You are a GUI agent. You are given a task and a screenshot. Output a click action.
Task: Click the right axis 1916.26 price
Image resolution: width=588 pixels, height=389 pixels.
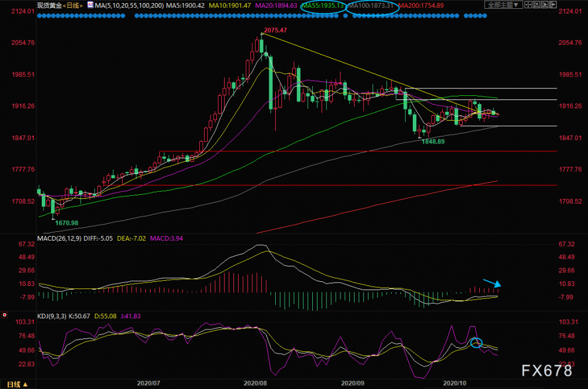(x=570, y=106)
